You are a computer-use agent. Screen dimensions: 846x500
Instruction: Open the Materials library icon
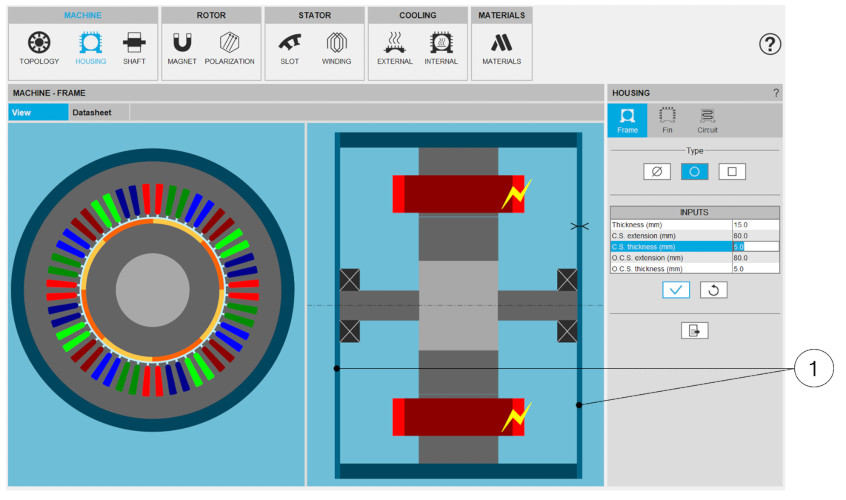pos(501,47)
